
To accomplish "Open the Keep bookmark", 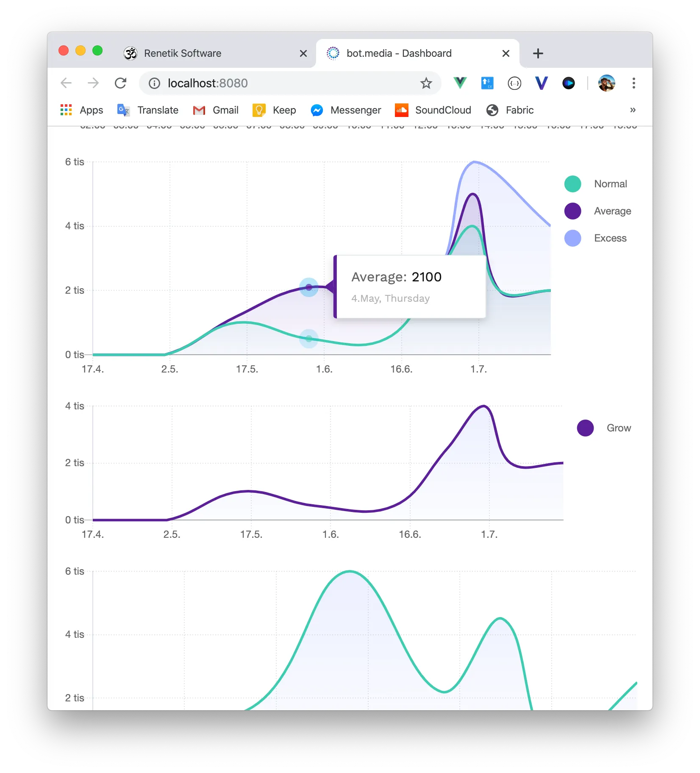I will coord(274,110).
